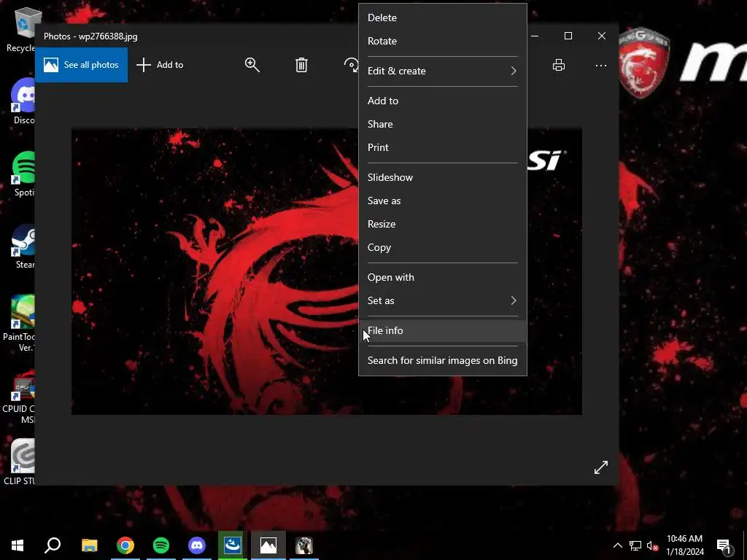Open File Explorer from the taskbar

(x=89, y=545)
